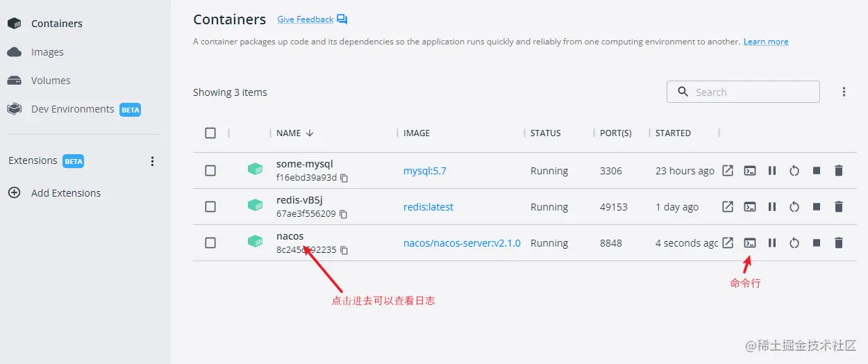Open the redis-vB5j container details
This screenshot has height=364, width=868.
click(300, 200)
